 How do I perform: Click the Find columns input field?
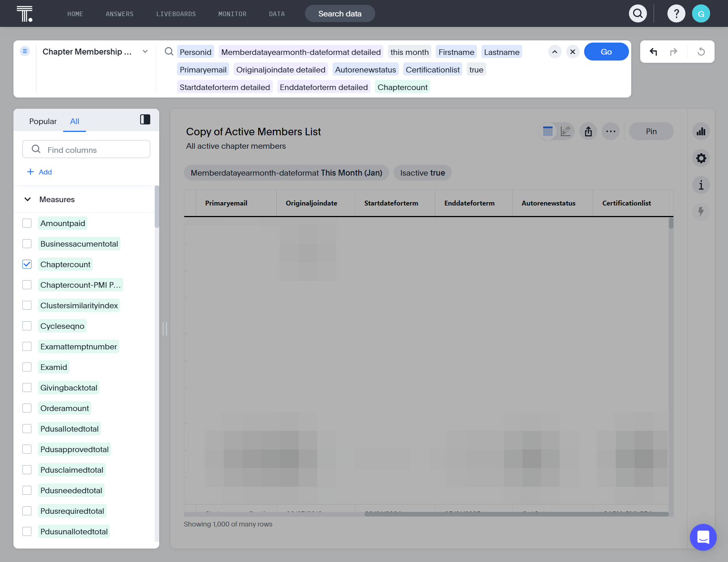coord(86,149)
